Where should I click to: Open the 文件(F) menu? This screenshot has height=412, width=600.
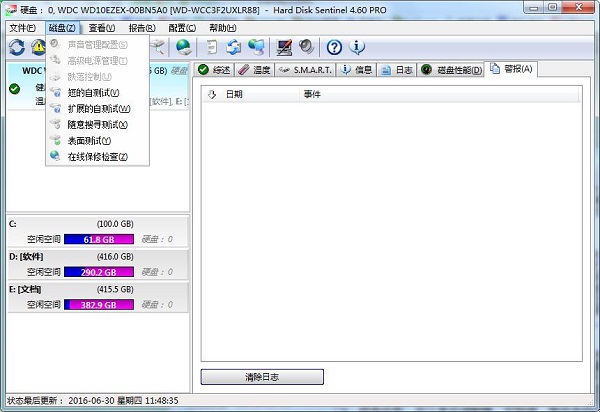[23, 28]
